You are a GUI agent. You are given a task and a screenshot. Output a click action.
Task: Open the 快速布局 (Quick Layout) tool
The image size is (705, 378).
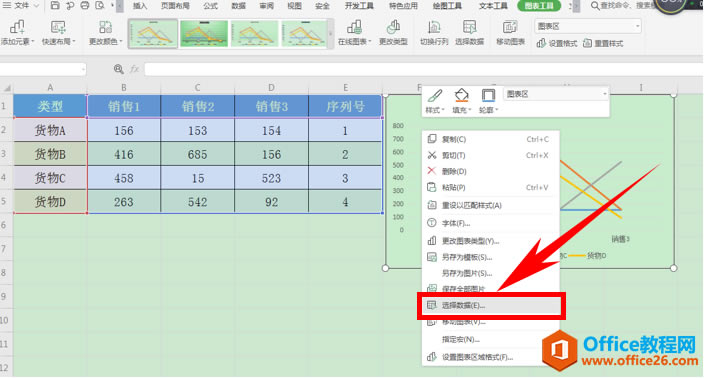click(x=58, y=33)
